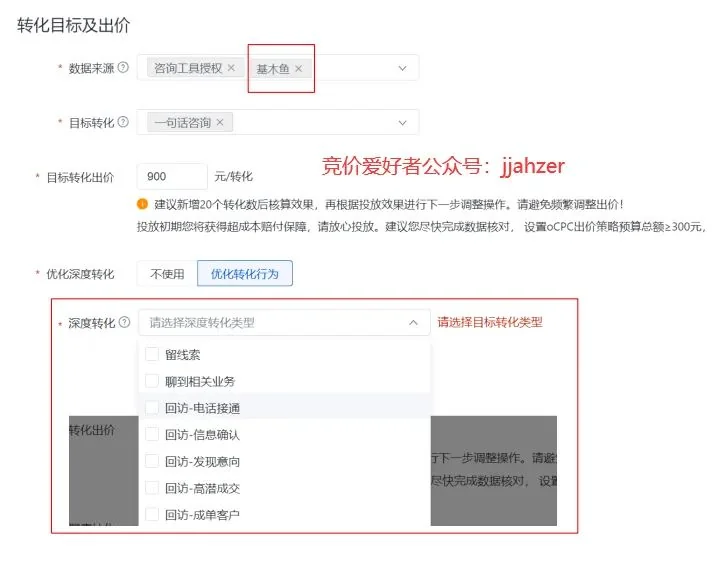Remove the 一句话咨询 tag
Viewport: 719px width, 568px height.
click(220, 122)
